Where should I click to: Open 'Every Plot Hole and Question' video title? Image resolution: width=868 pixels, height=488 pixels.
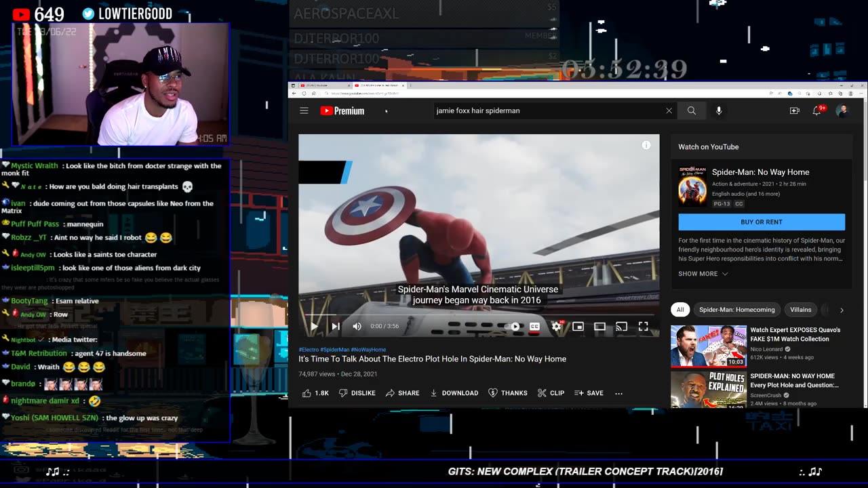click(x=794, y=380)
